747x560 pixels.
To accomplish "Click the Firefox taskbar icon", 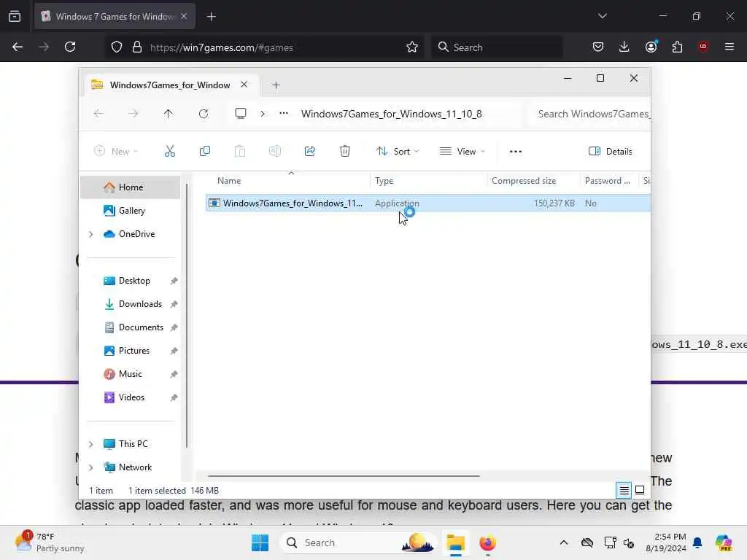I will 487,542.
